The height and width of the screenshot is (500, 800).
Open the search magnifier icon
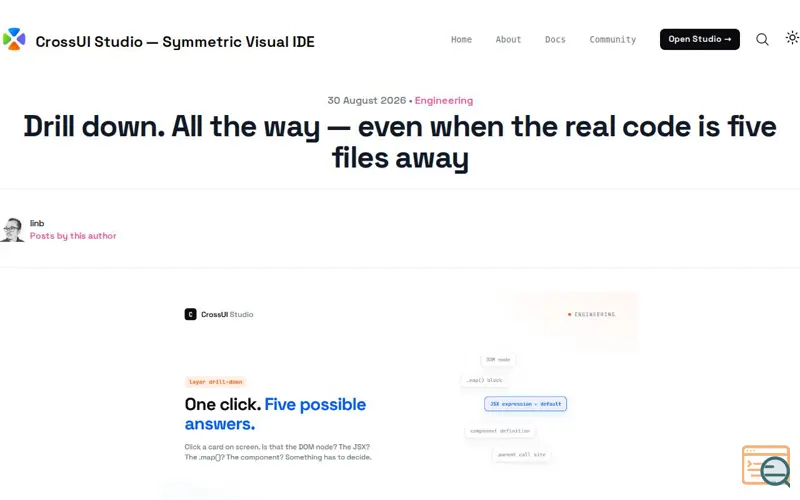click(762, 39)
